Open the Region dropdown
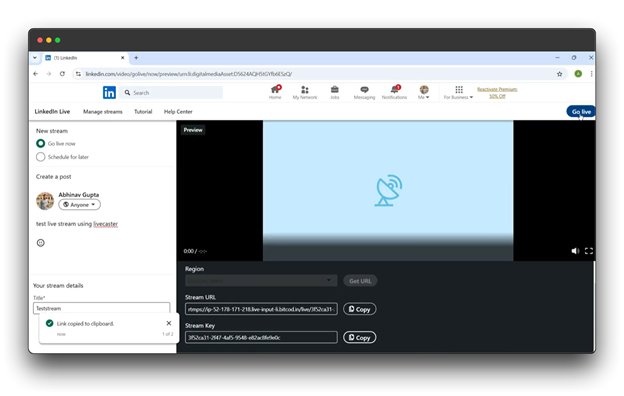The height and width of the screenshot is (396, 624). click(261, 281)
